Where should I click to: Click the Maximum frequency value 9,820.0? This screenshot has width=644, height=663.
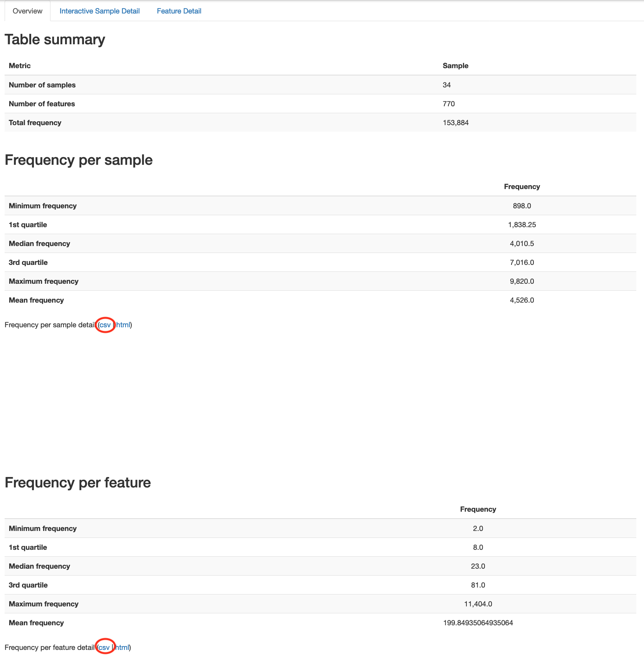pyautogui.click(x=522, y=281)
